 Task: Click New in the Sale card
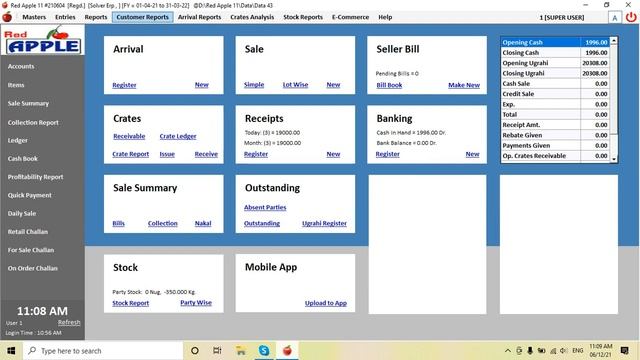333,84
